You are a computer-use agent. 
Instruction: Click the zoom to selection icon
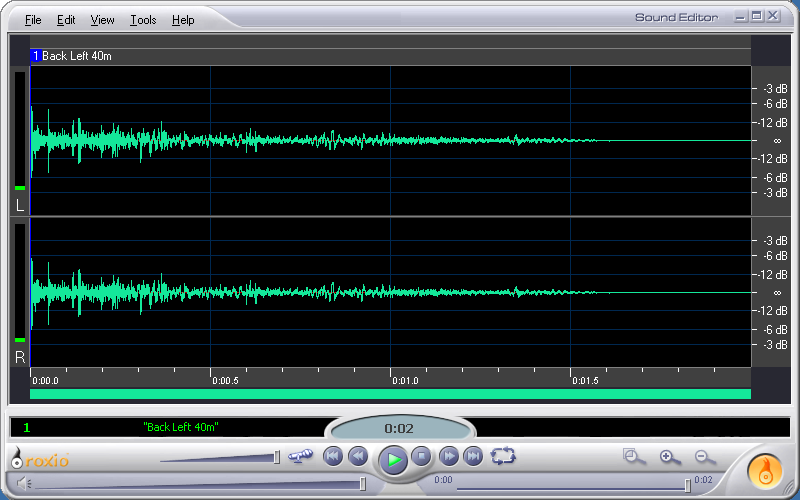coord(634,457)
